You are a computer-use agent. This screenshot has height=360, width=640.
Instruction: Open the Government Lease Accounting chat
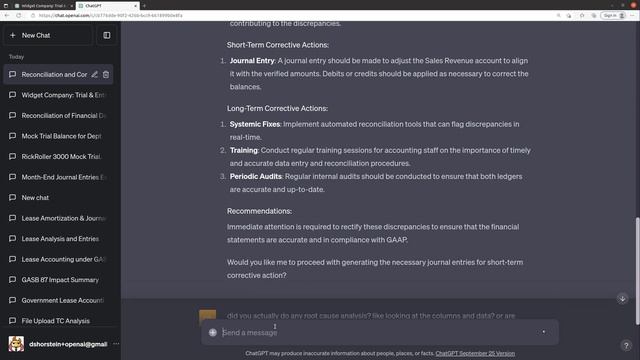pos(58,300)
